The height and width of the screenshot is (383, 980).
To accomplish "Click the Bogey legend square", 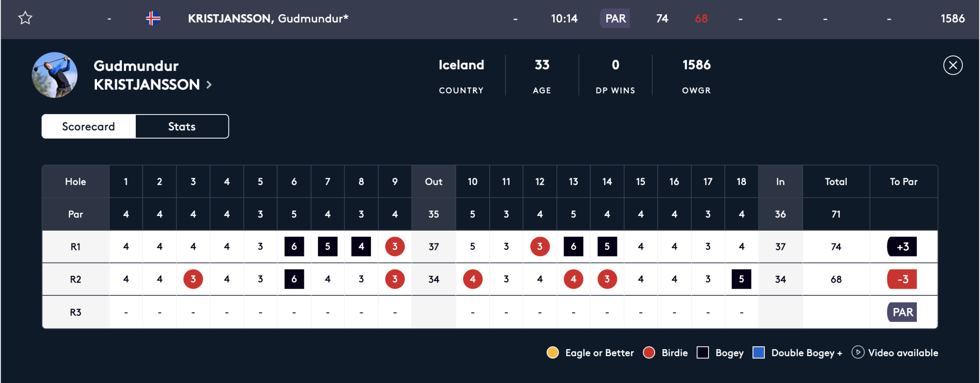I will click(x=703, y=353).
